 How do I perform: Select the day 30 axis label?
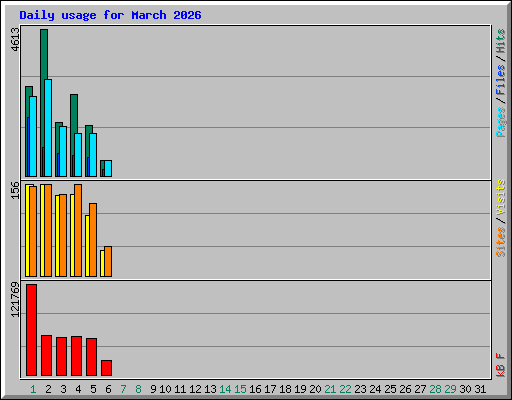pos(465,389)
